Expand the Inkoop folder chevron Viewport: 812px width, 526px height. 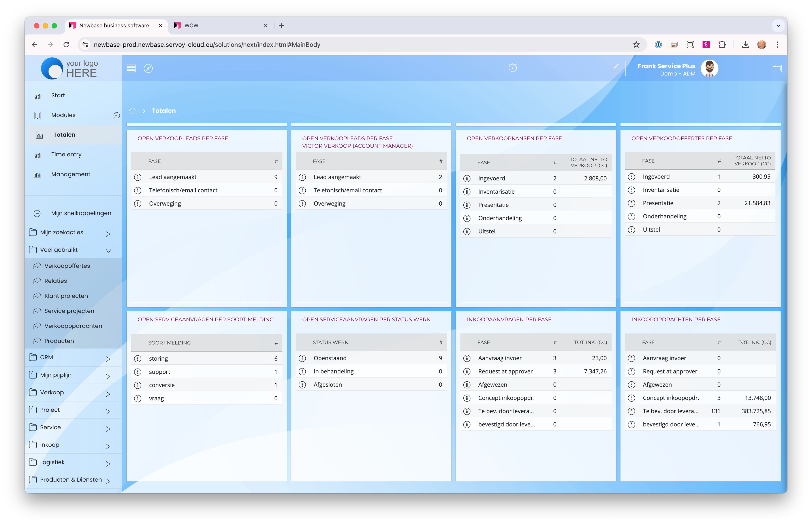click(108, 446)
